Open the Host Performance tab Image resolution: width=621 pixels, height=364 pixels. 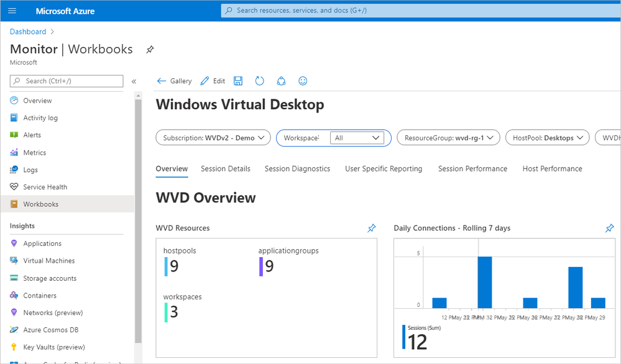(x=552, y=169)
